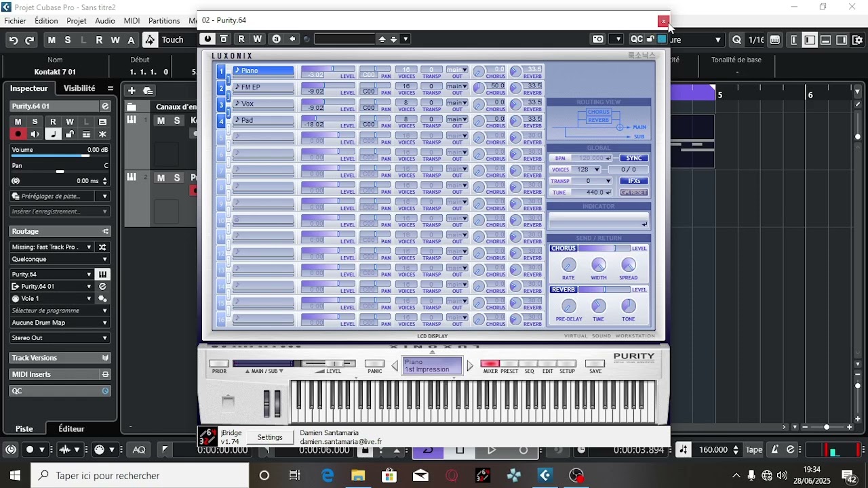Open the Purity.64 instrument selector dropdown

[x=52, y=274]
